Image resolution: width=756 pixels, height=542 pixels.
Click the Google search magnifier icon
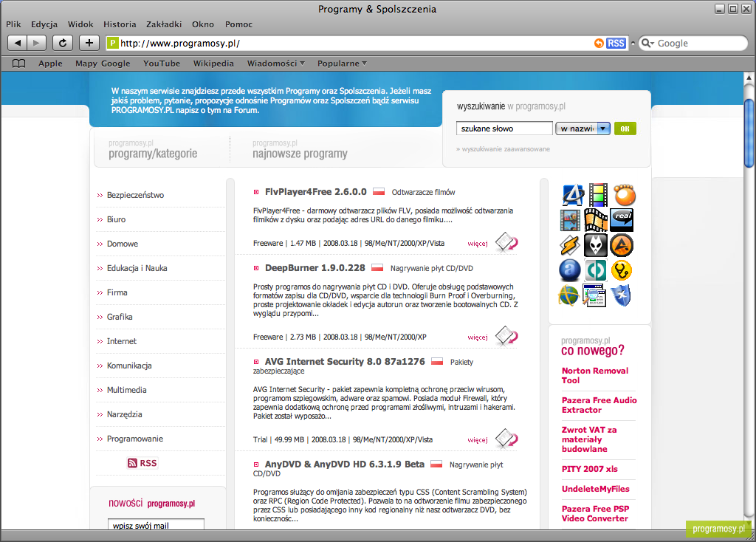click(x=647, y=44)
